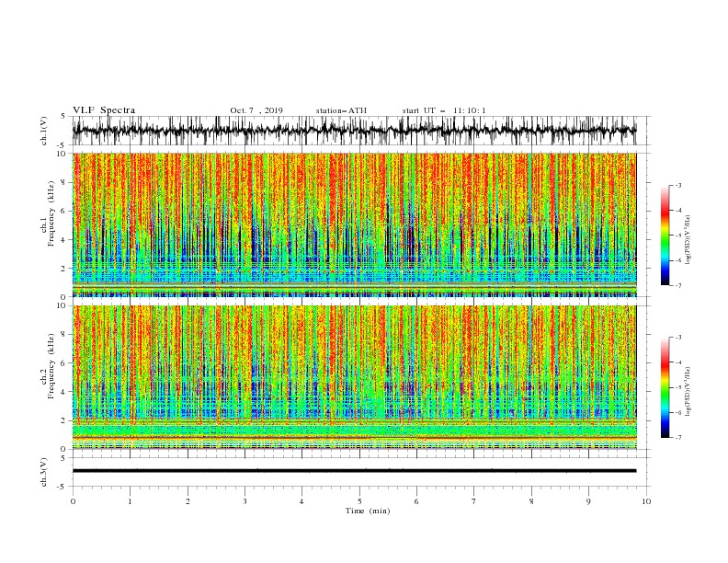Click the ch.2 spectrogram colorbar
The width and height of the screenshot is (728, 563).
point(665,387)
